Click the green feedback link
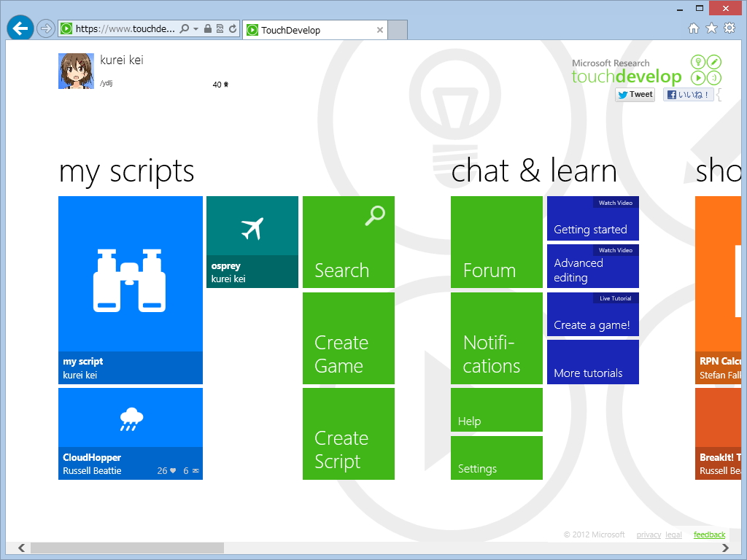The height and width of the screenshot is (560, 747). [x=709, y=534]
